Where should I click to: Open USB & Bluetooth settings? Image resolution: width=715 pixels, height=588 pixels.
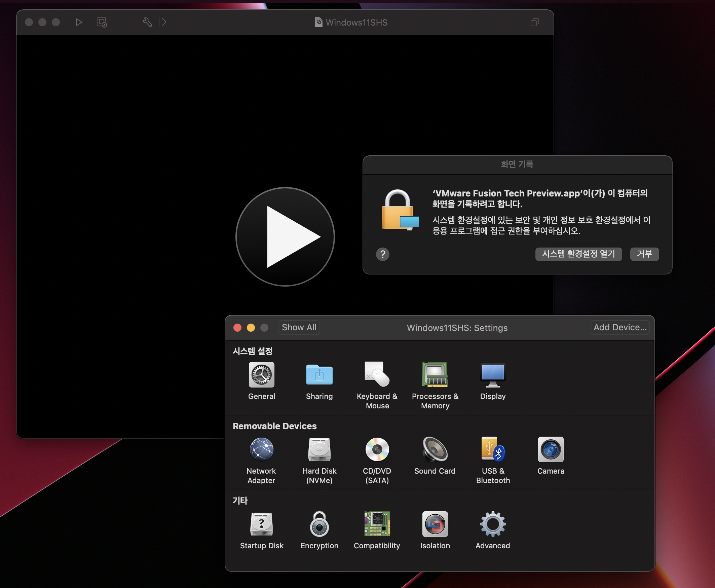[493, 449]
